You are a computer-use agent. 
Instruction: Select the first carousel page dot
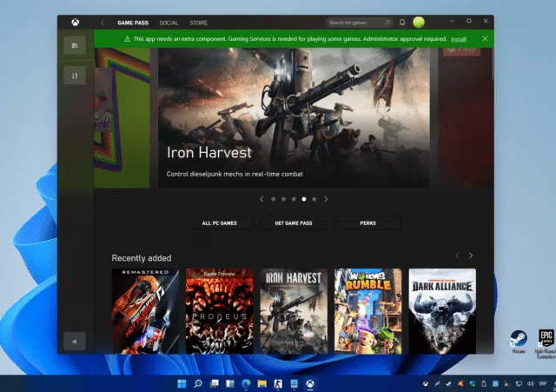273,199
